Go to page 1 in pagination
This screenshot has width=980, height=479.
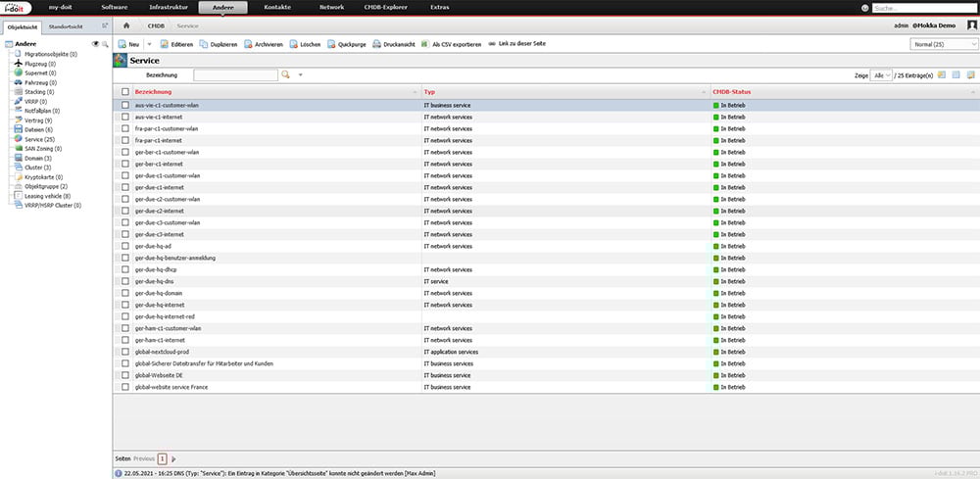click(x=162, y=458)
